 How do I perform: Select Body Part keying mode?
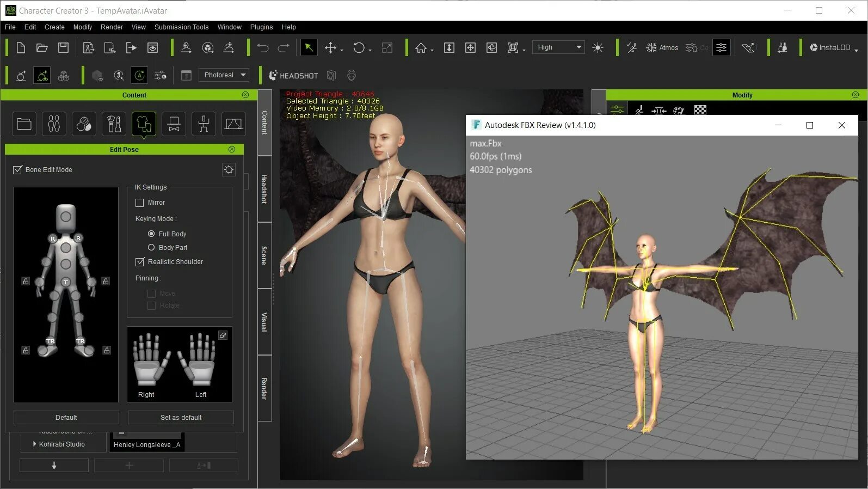(x=151, y=247)
